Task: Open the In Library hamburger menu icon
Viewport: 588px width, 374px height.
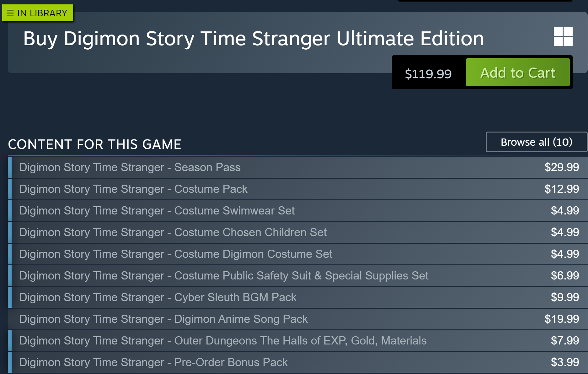Action: (10, 13)
